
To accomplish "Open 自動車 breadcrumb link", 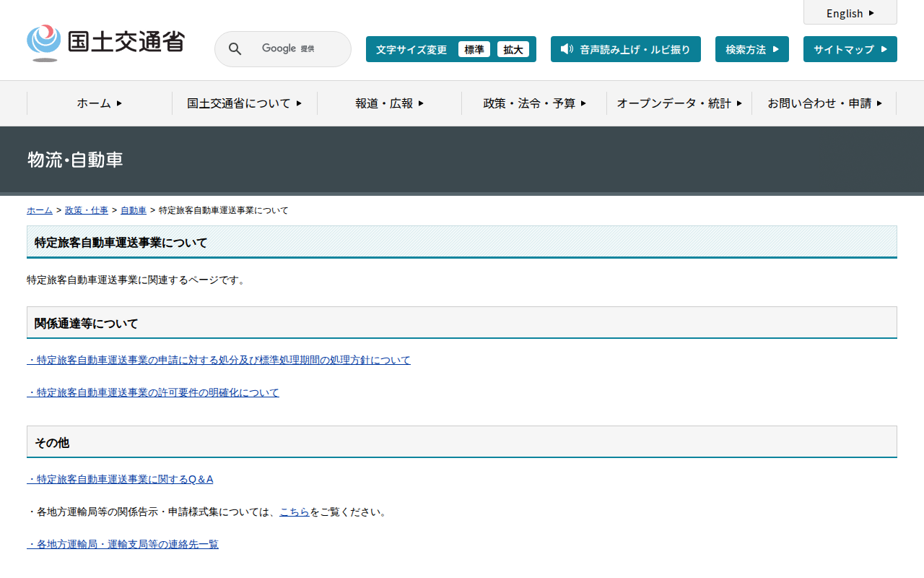I will pyautogui.click(x=134, y=210).
